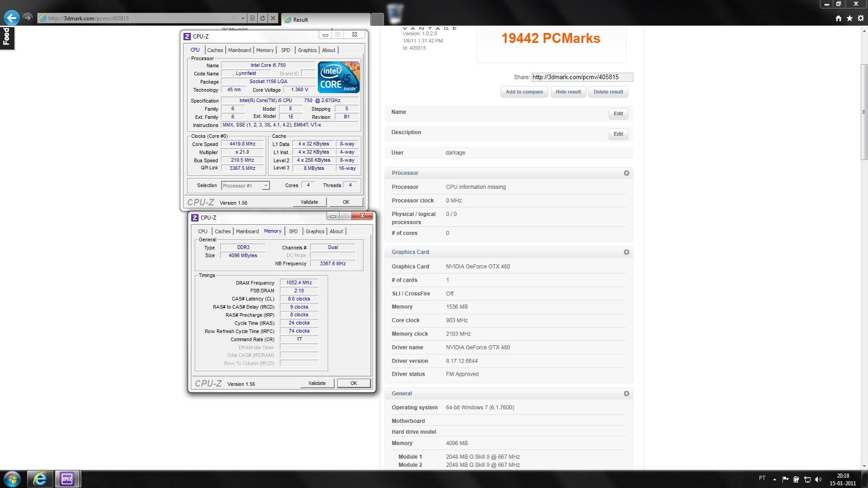Open Internet Explorer taskbar icon
This screenshot has height=488, width=868.
point(40,479)
